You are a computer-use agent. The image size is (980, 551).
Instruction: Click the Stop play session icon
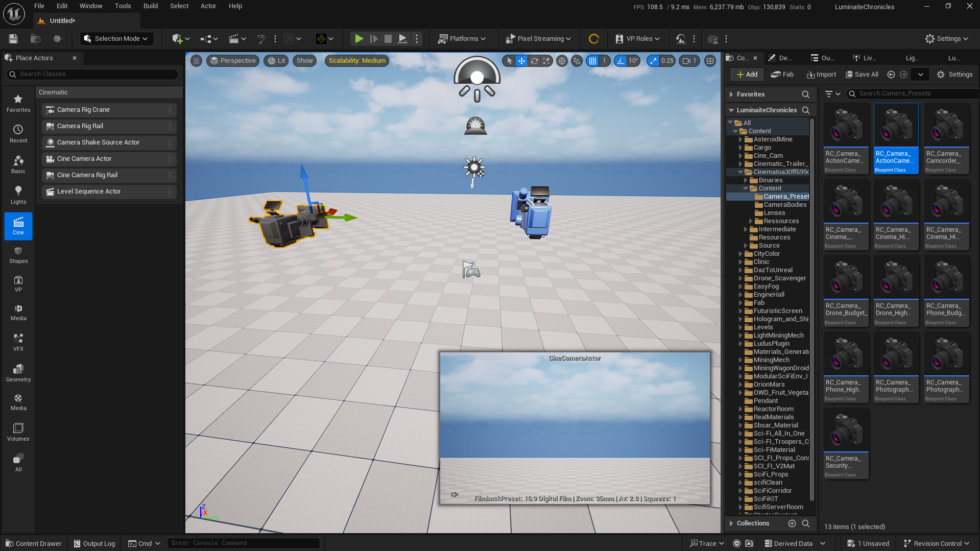tap(388, 39)
